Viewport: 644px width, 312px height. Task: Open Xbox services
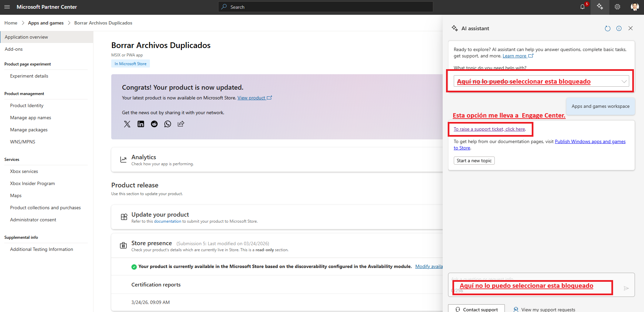pyautogui.click(x=24, y=171)
